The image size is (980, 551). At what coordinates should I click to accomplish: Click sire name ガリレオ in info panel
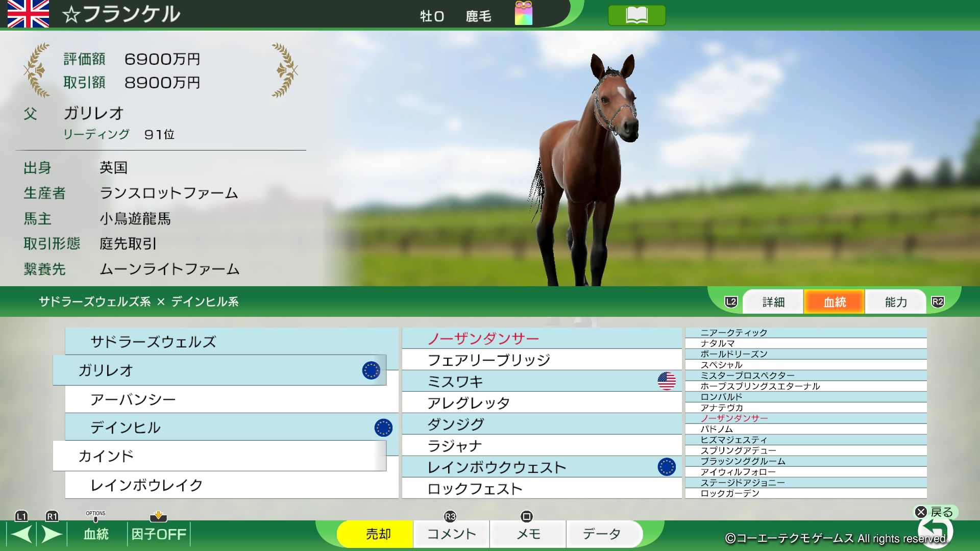pyautogui.click(x=93, y=113)
